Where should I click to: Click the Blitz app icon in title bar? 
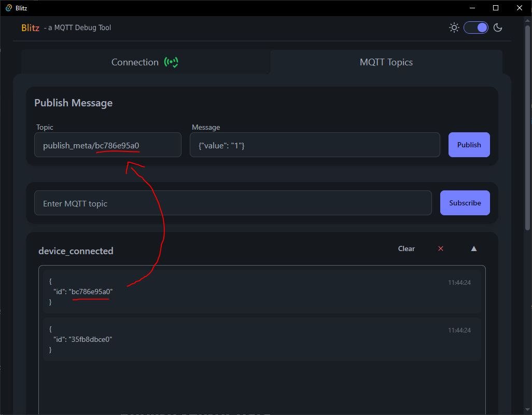[x=8, y=8]
